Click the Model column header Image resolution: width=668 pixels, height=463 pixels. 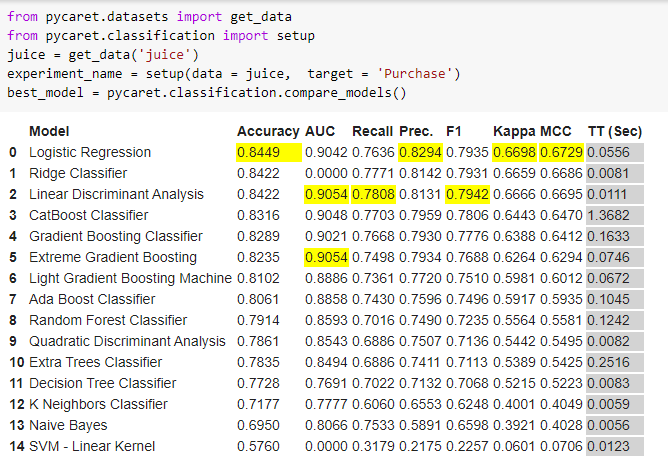coord(49,131)
